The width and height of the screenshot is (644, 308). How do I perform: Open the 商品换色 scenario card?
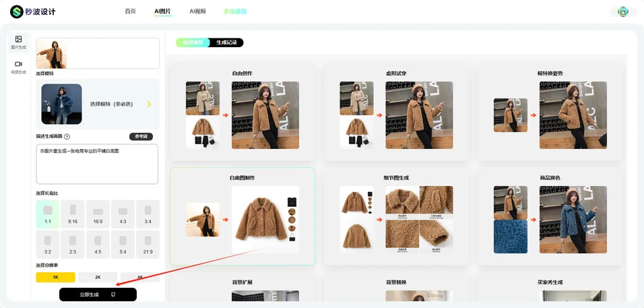click(x=550, y=216)
